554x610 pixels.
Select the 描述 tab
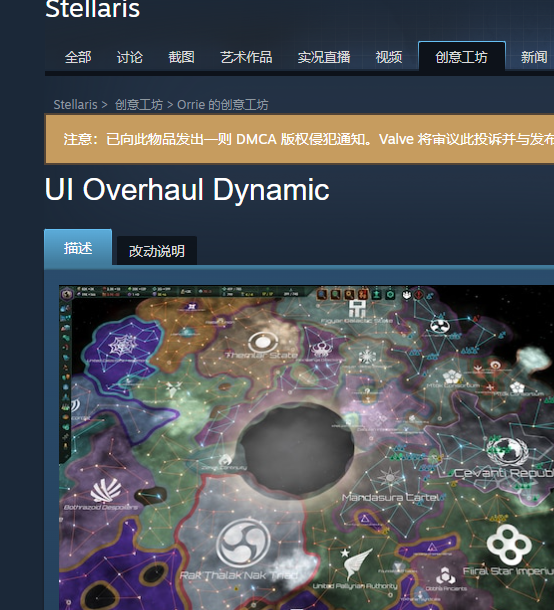(x=78, y=248)
